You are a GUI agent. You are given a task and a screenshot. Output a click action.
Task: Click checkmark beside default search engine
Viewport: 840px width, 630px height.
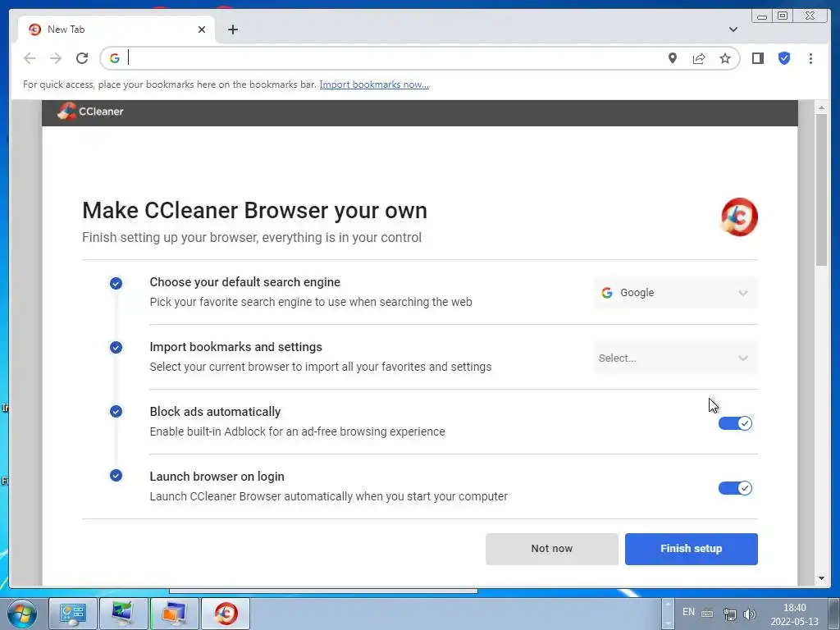tap(116, 283)
